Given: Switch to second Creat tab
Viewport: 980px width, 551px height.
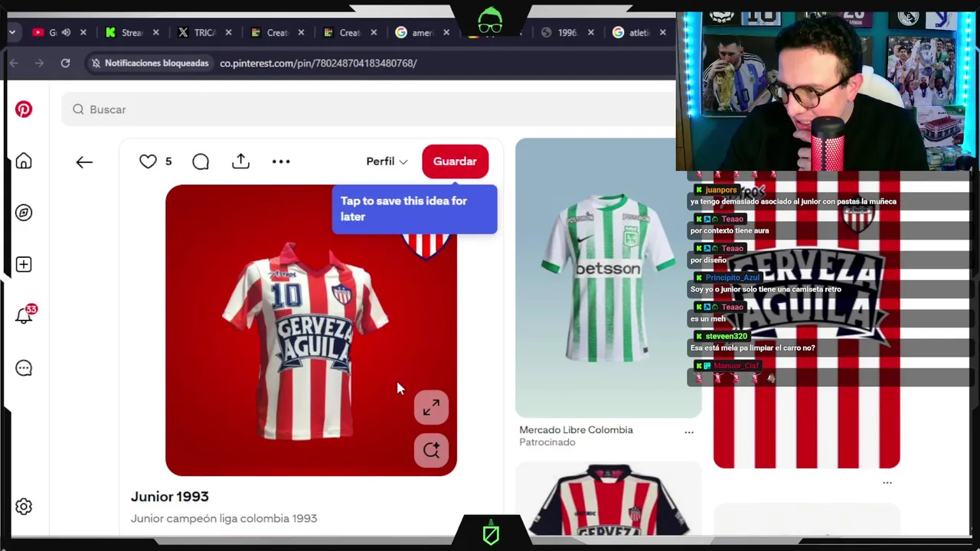Looking at the screenshot, I should (342, 32).
